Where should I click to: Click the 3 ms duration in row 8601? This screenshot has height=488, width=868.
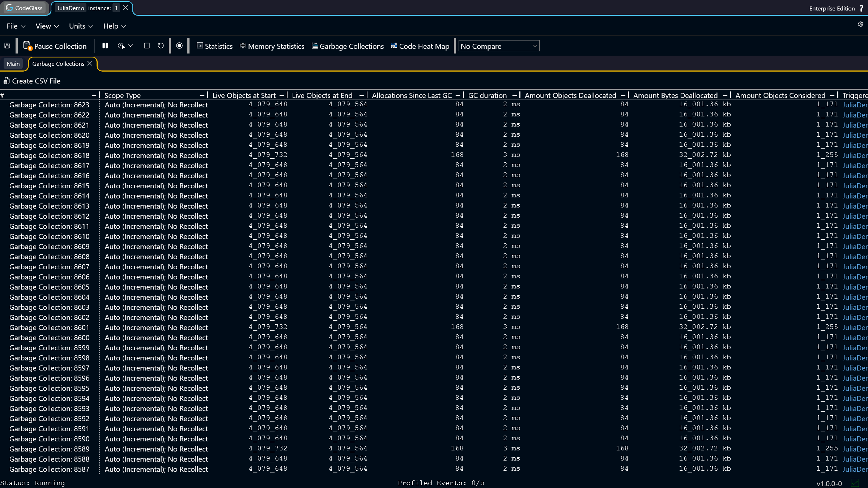click(x=511, y=327)
